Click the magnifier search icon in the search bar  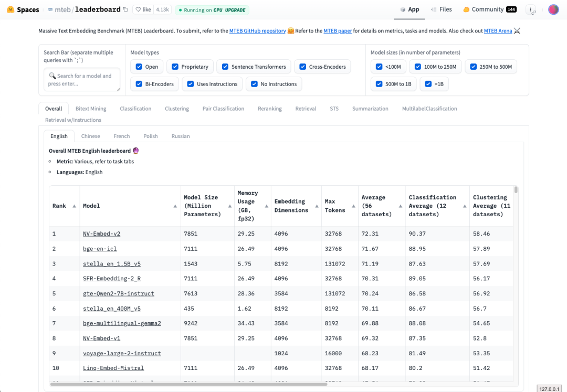click(52, 76)
